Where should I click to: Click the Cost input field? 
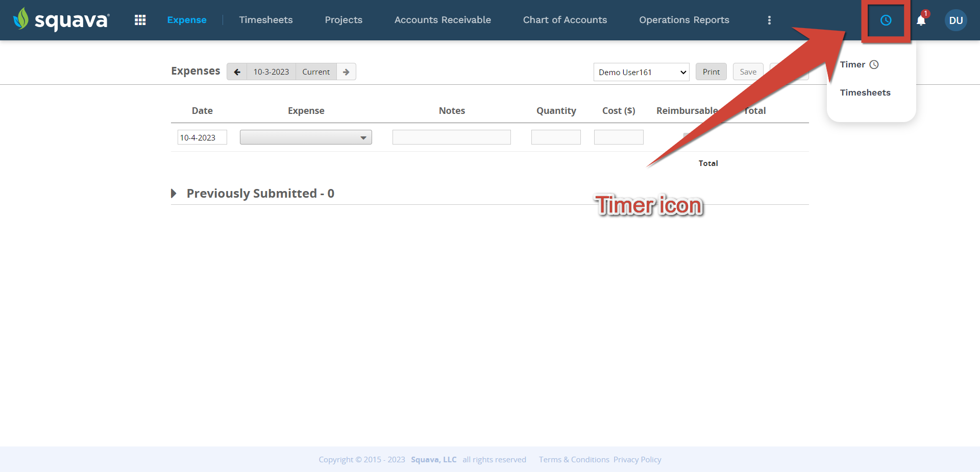coord(619,137)
